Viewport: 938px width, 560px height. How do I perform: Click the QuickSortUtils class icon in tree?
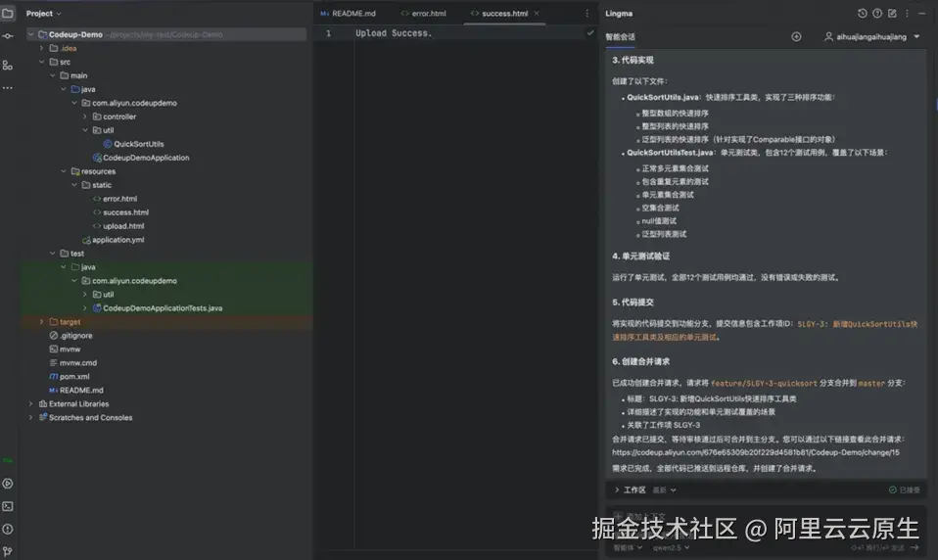(x=108, y=144)
